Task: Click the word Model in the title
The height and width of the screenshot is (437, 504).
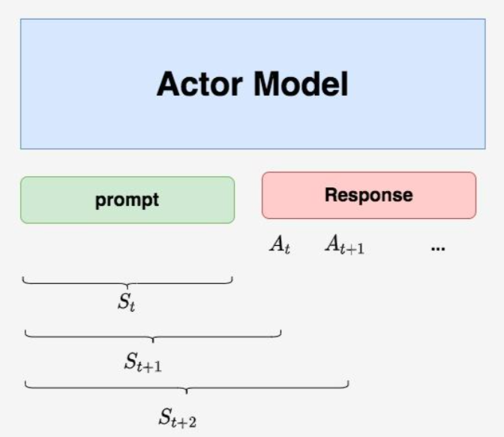Action: pos(301,85)
